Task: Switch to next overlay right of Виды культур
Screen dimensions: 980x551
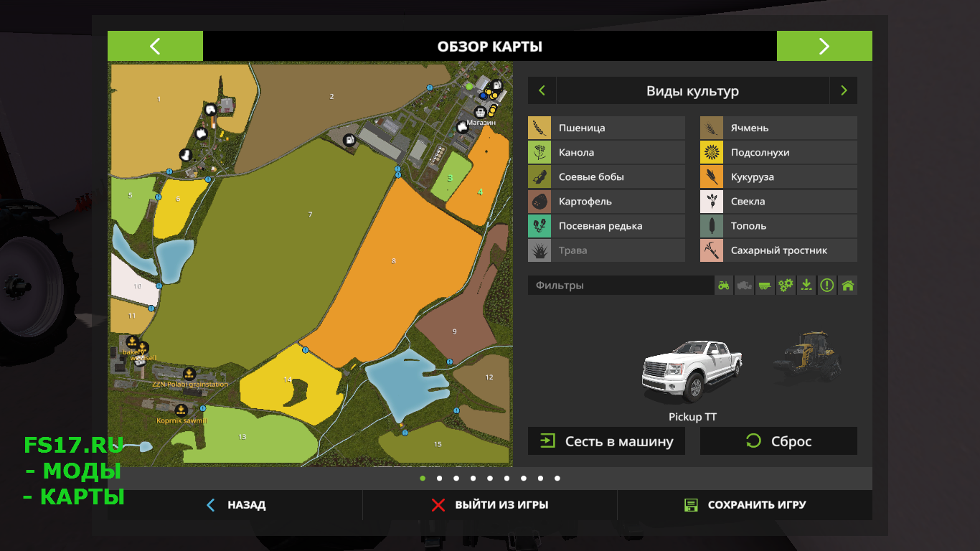Action: (x=844, y=91)
